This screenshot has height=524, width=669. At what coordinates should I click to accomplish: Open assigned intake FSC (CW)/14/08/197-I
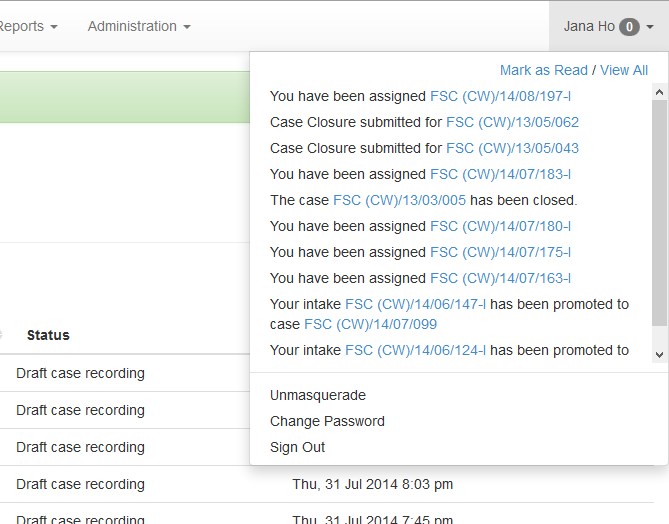tap(500, 96)
